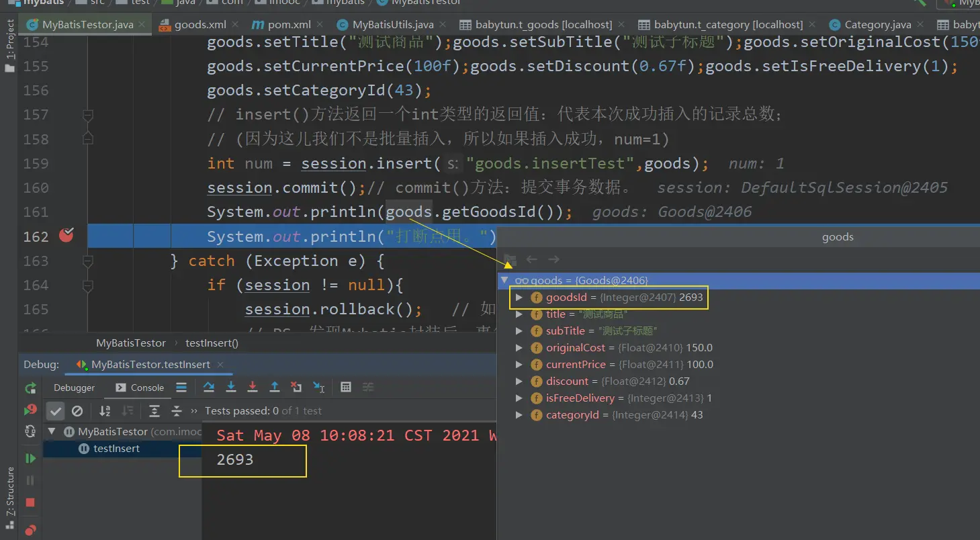Remove the breakpoint on line 162
Image resolution: width=980 pixels, height=540 pixels.
pos(66,235)
